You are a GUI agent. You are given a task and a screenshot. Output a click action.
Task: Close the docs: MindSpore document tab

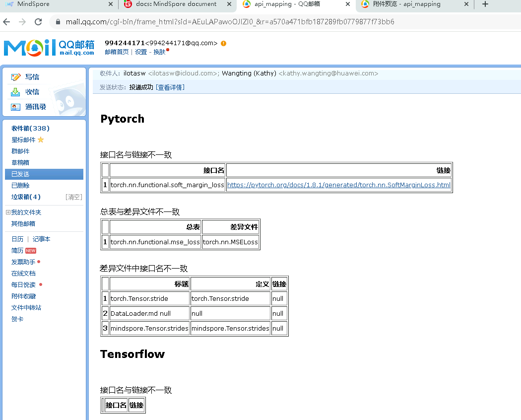point(229,4)
